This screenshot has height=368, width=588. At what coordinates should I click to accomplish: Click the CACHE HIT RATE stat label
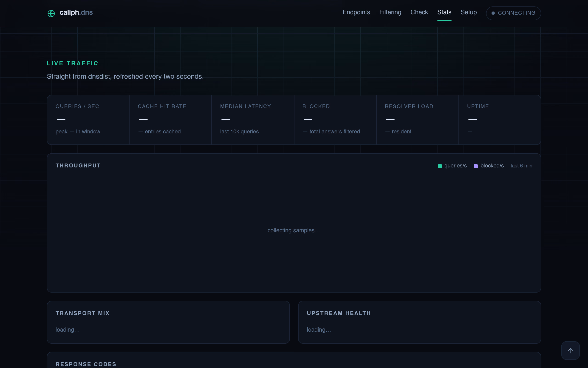pyautogui.click(x=162, y=106)
